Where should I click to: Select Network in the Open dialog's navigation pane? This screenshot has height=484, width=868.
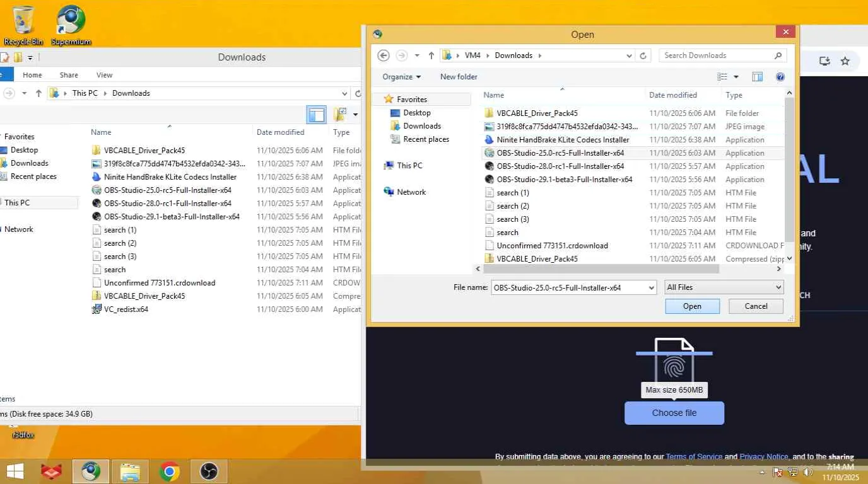(x=411, y=192)
